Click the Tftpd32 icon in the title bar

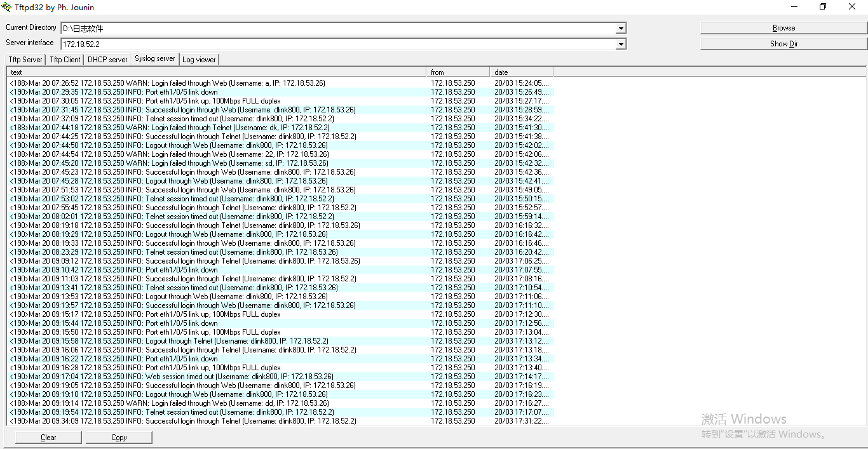pos(6,7)
